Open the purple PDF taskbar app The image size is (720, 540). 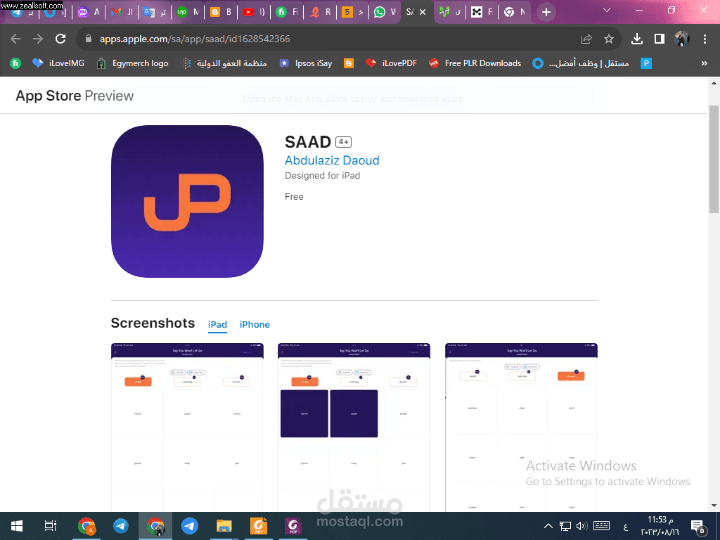pos(293,526)
